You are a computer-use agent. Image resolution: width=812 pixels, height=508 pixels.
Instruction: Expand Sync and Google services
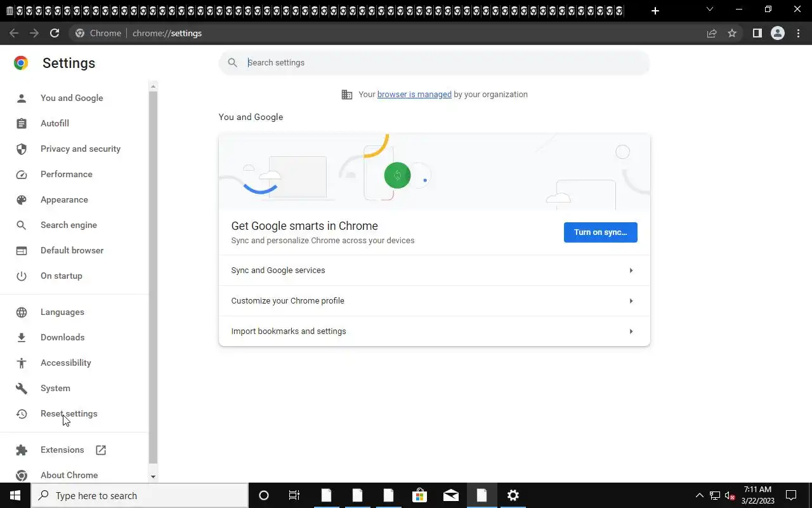(435, 271)
